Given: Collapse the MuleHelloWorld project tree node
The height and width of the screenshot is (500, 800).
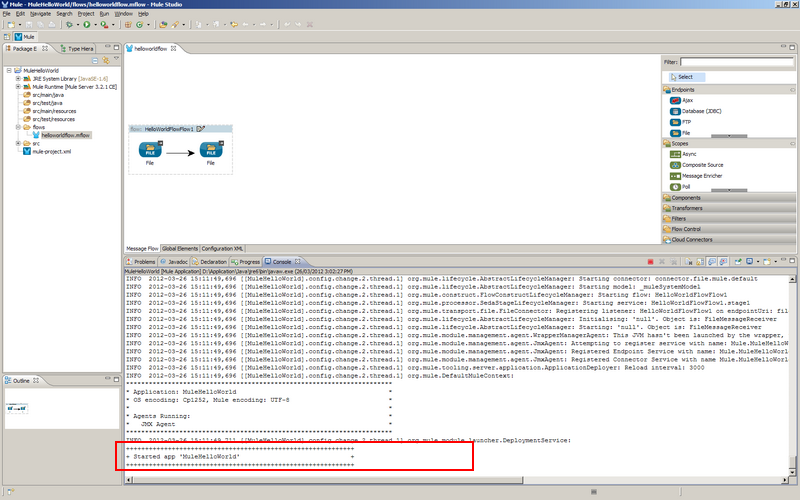Looking at the screenshot, I should click(x=9, y=70).
